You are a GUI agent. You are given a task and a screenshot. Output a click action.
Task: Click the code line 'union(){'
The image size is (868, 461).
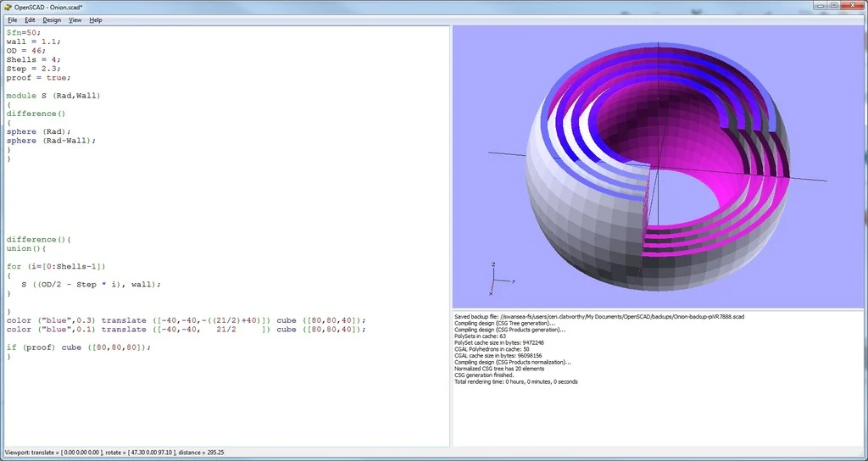click(26, 248)
